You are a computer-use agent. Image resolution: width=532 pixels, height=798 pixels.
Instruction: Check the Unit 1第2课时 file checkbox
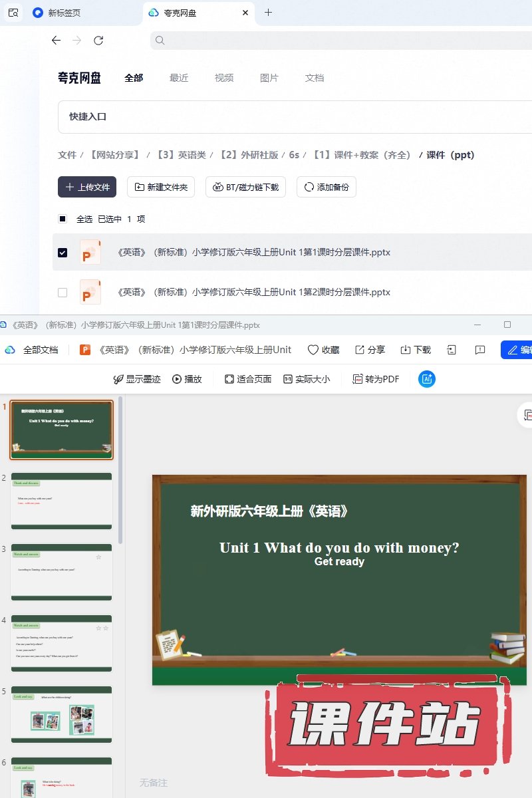pos(63,292)
